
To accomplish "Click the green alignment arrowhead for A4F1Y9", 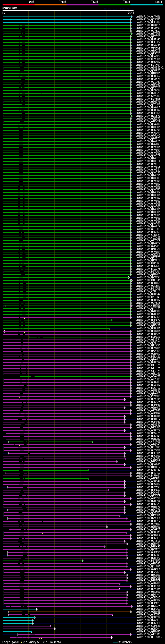I will tap(112, 320).
